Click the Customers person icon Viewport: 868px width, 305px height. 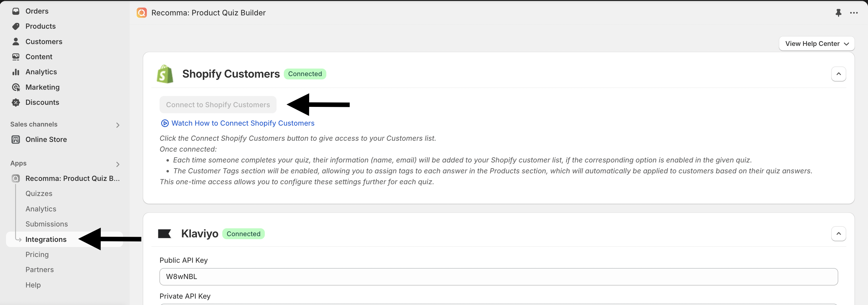pos(16,41)
